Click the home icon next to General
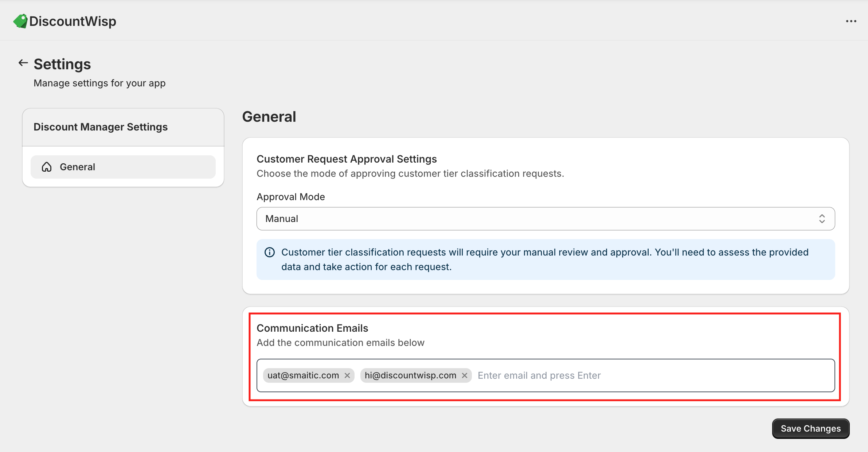Viewport: 868px width, 452px height. coord(47,167)
